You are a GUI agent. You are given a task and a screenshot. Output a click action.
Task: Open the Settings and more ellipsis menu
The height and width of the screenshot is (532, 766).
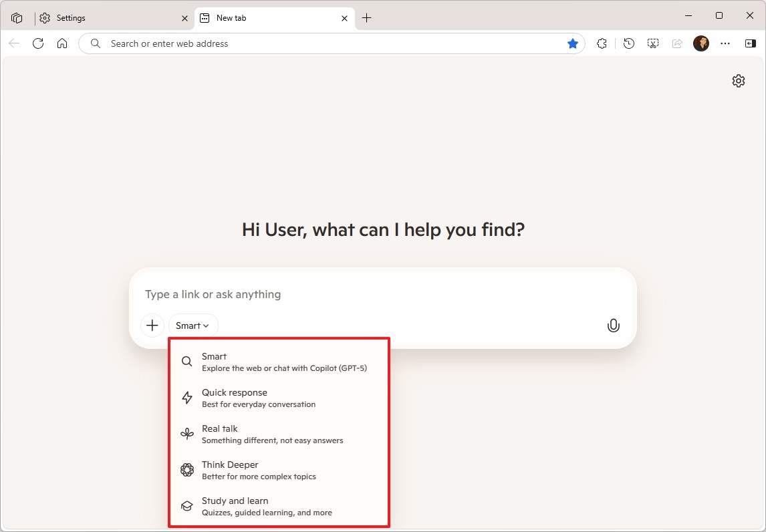pyautogui.click(x=725, y=43)
